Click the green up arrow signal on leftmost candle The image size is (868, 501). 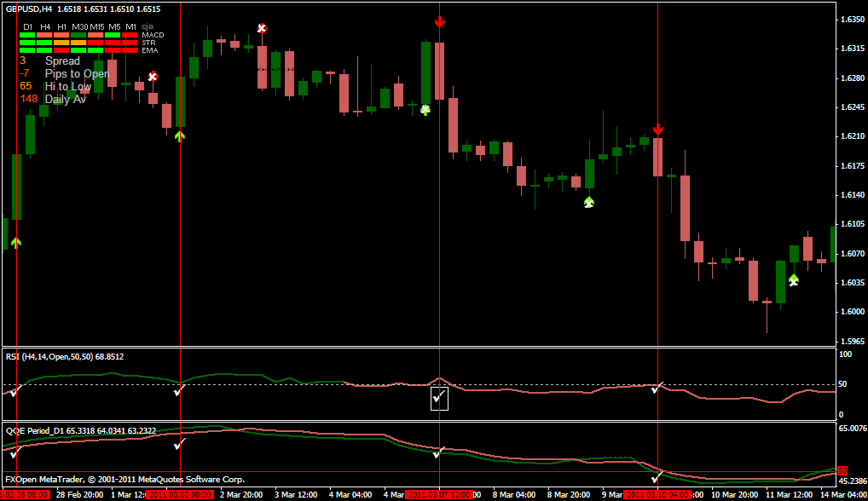(x=16, y=243)
